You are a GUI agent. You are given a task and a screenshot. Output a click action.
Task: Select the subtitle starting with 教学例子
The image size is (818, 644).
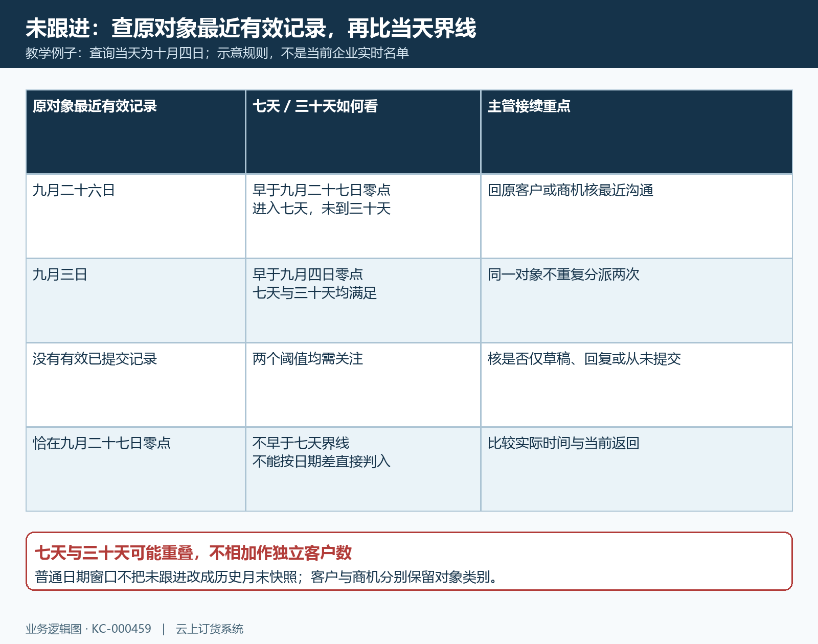pos(217,53)
